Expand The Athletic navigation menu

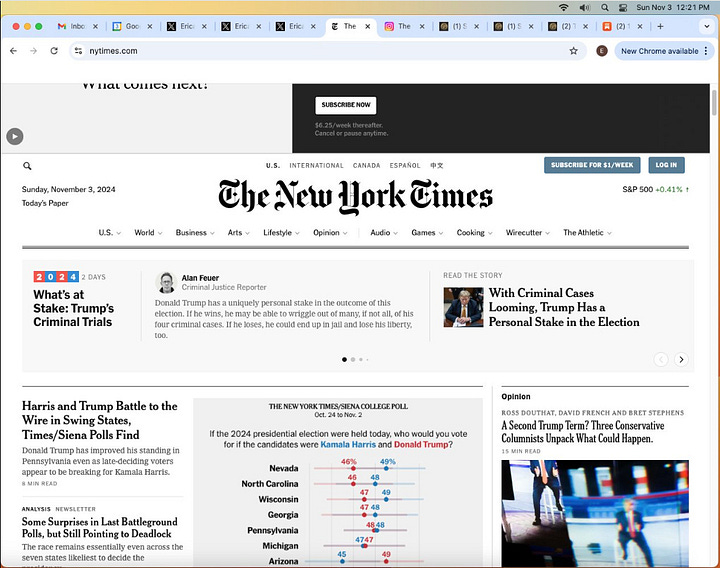tap(587, 233)
